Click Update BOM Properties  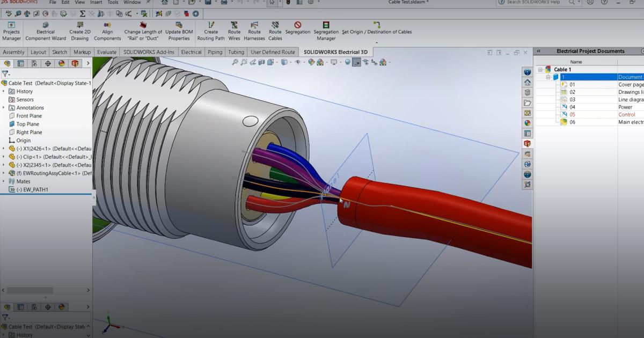(x=179, y=31)
